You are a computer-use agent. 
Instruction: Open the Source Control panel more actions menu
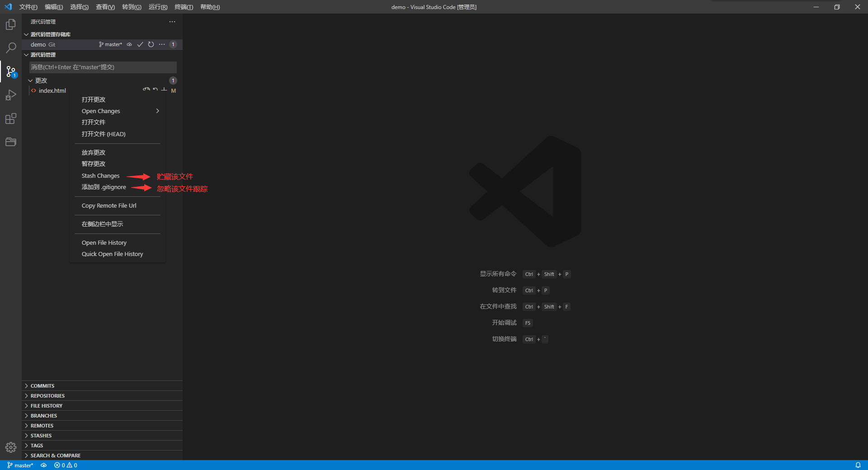point(172,22)
